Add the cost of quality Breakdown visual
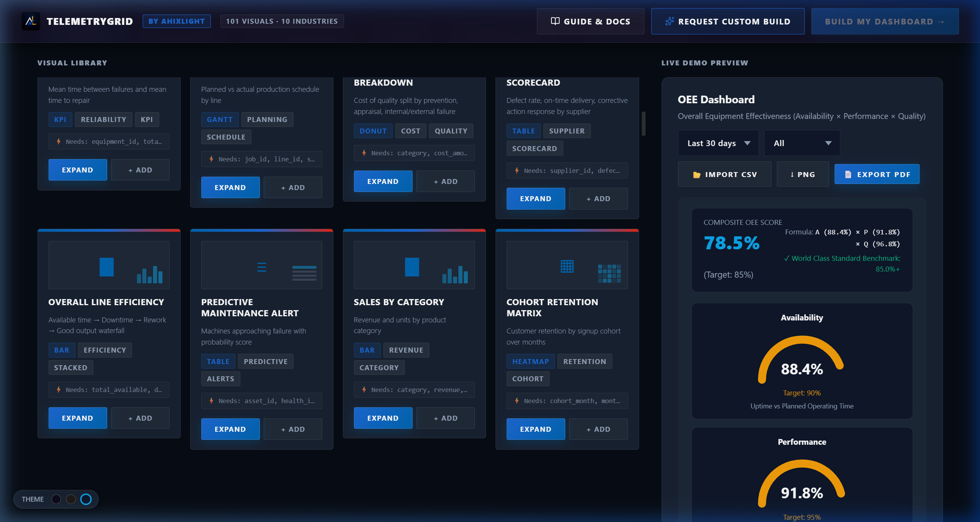The image size is (980, 522). (445, 181)
